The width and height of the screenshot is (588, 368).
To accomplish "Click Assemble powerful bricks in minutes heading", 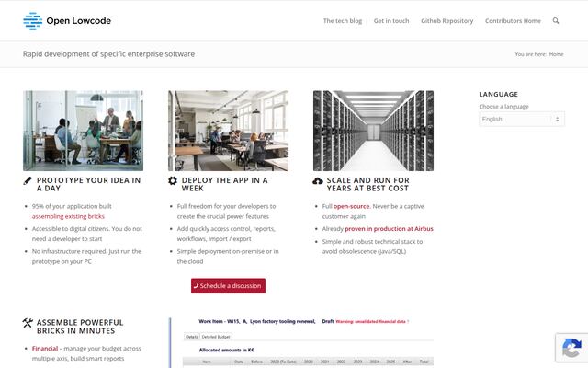I will pyautogui.click(x=80, y=327).
